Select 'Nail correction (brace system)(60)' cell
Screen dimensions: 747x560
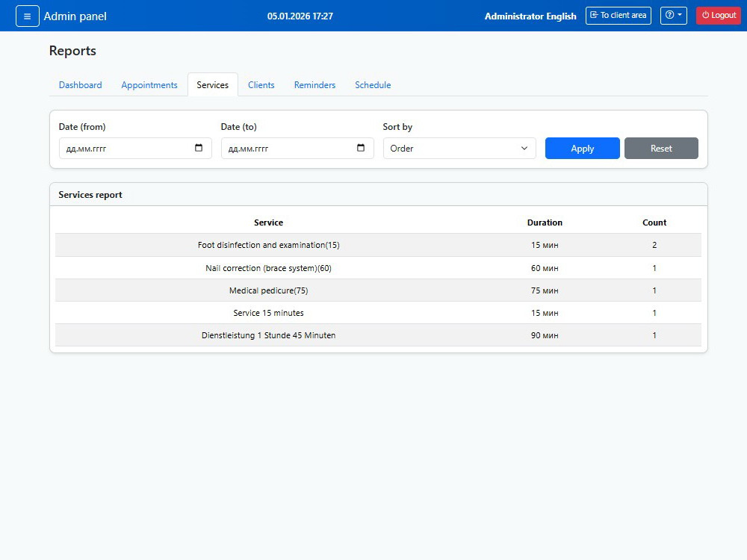(x=268, y=268)
